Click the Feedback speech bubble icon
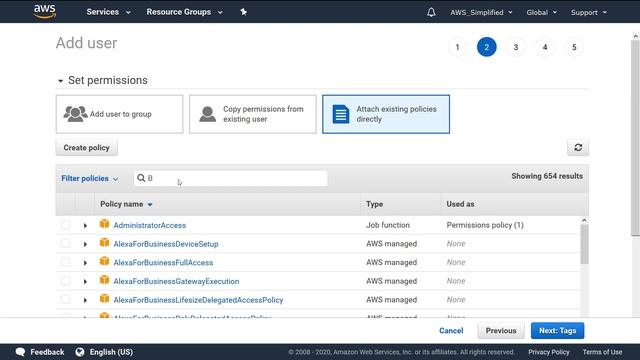 [x=20, y=352]
